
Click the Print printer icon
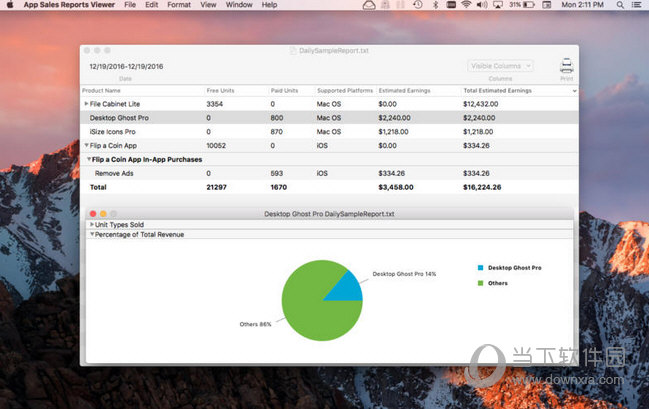tap(566, 66)
